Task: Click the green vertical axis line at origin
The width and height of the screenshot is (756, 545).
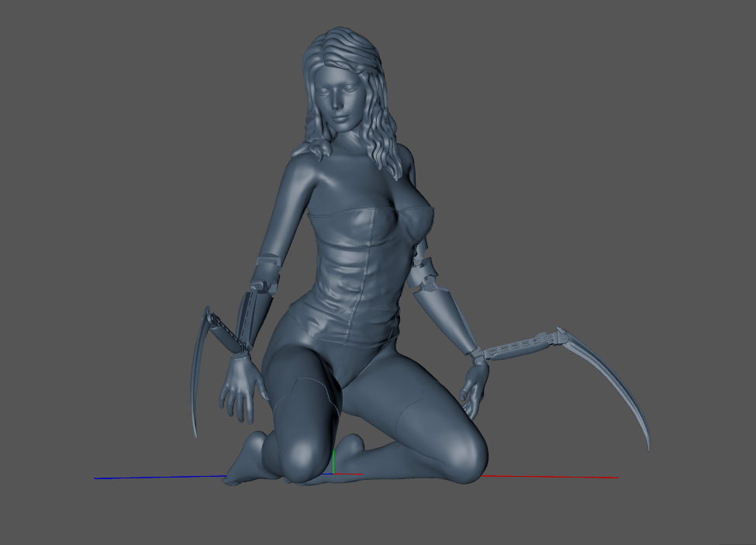Action: pyautogui.click(x=333, y=461)
